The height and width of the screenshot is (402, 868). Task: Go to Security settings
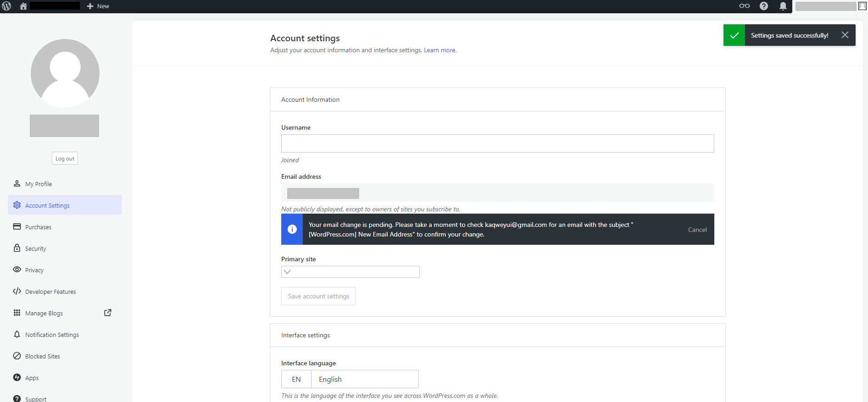(x=36, y=248)
